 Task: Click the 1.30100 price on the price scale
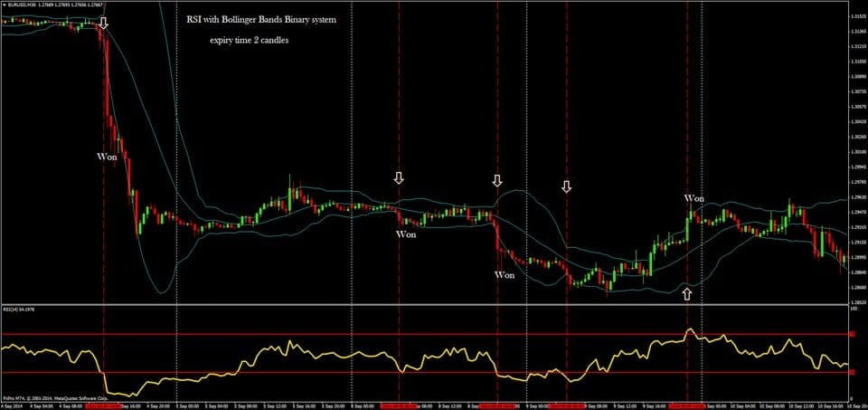click(858, 151)
